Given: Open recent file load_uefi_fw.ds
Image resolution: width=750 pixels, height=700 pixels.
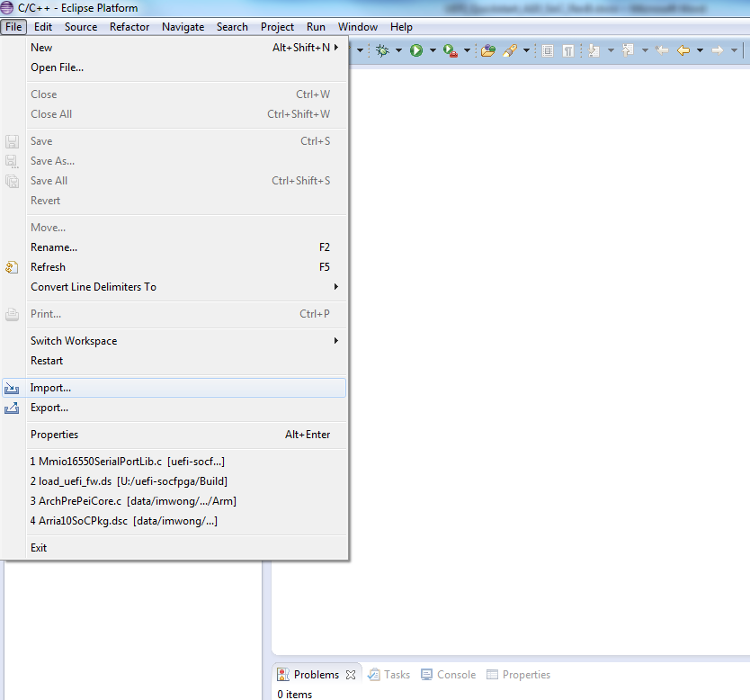Looking at the screenshot, I should (x=174, y=481).
